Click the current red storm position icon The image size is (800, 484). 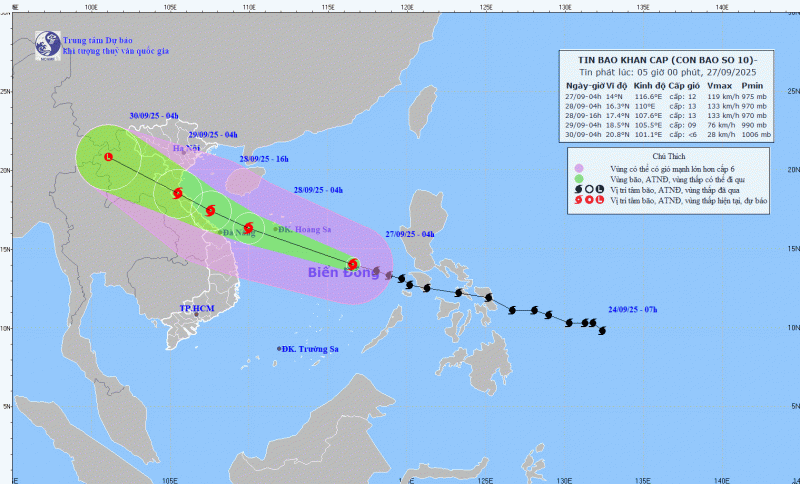click(353, 264)
